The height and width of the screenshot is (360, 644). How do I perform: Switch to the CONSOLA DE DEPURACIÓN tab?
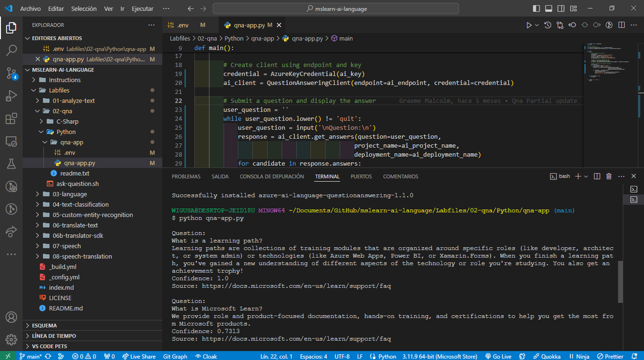tap(272, 177)
